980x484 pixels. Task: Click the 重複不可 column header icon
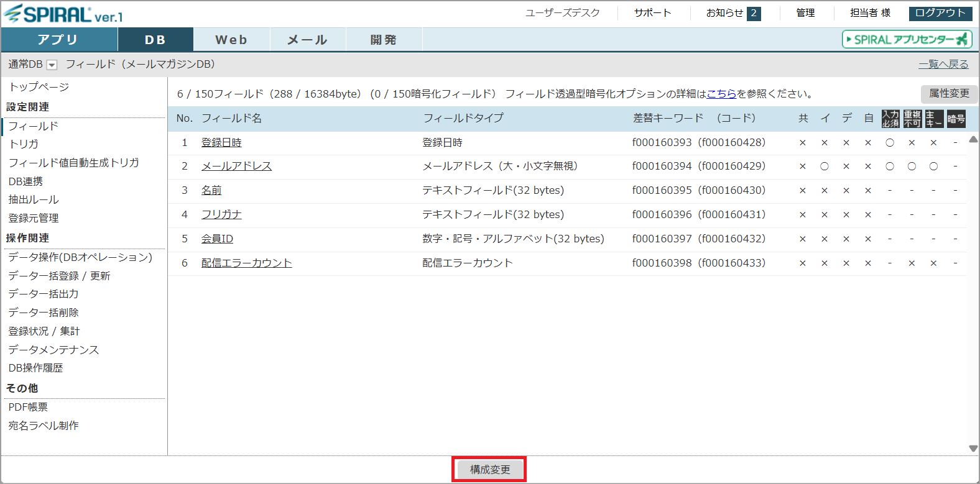912,119
